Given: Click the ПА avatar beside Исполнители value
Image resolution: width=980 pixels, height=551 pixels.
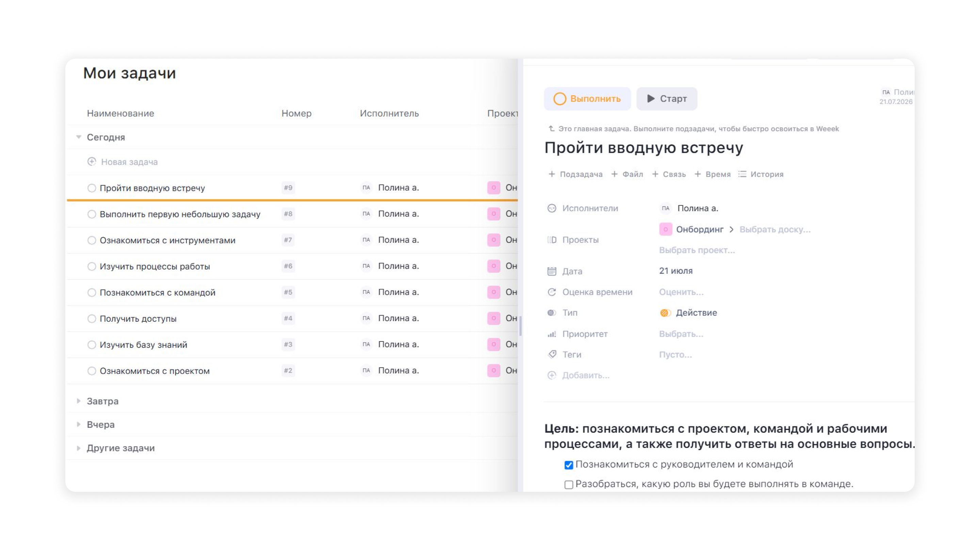Looking at the screenshot, I should click(665, 208).
